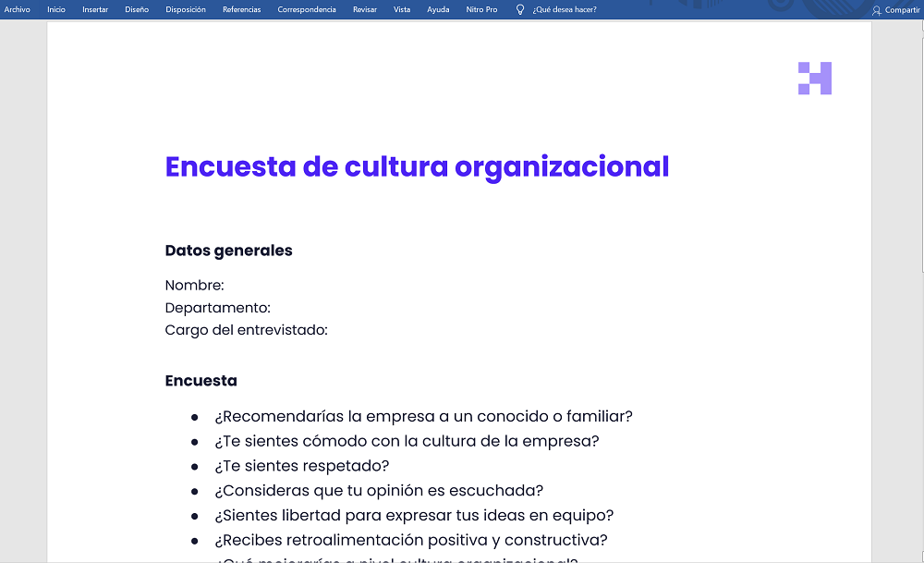
Task: Open the Correspondencia tab
Action: 307,9
